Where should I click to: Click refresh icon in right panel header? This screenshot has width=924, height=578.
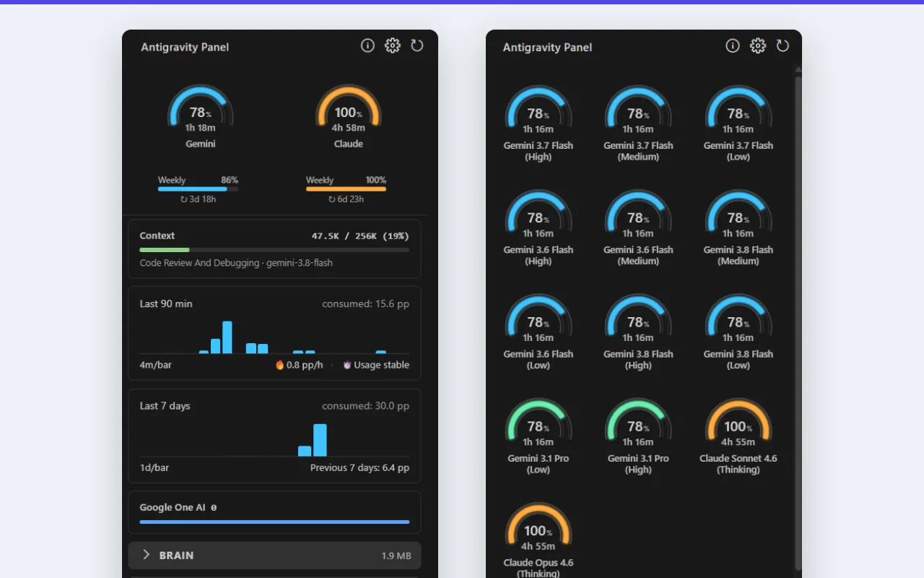[x=783, y=46]
